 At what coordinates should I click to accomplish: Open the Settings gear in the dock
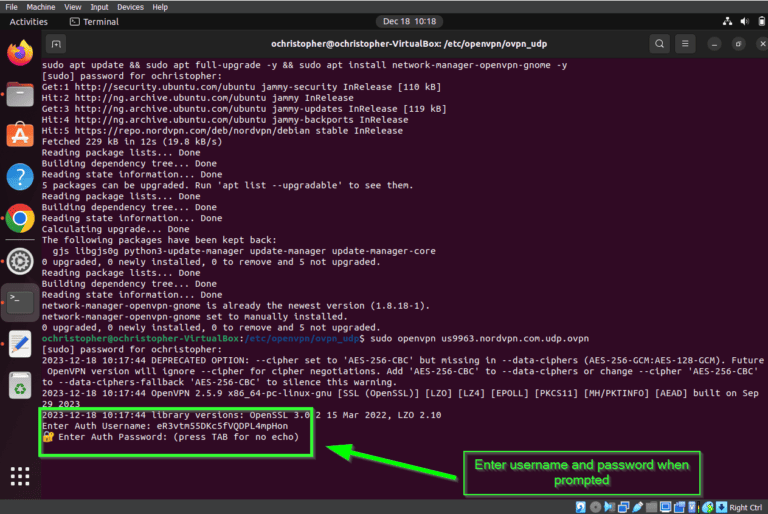20,261
